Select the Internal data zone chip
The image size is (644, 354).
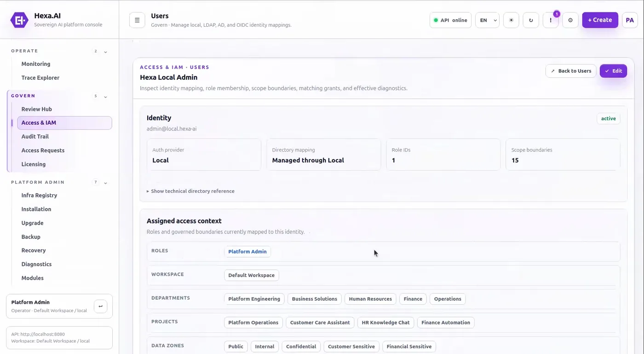(264, 347)
